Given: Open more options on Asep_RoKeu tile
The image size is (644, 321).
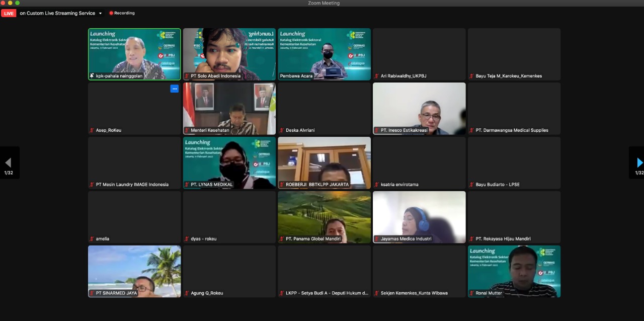Looking at the screenshot, I should coord(175,89).
